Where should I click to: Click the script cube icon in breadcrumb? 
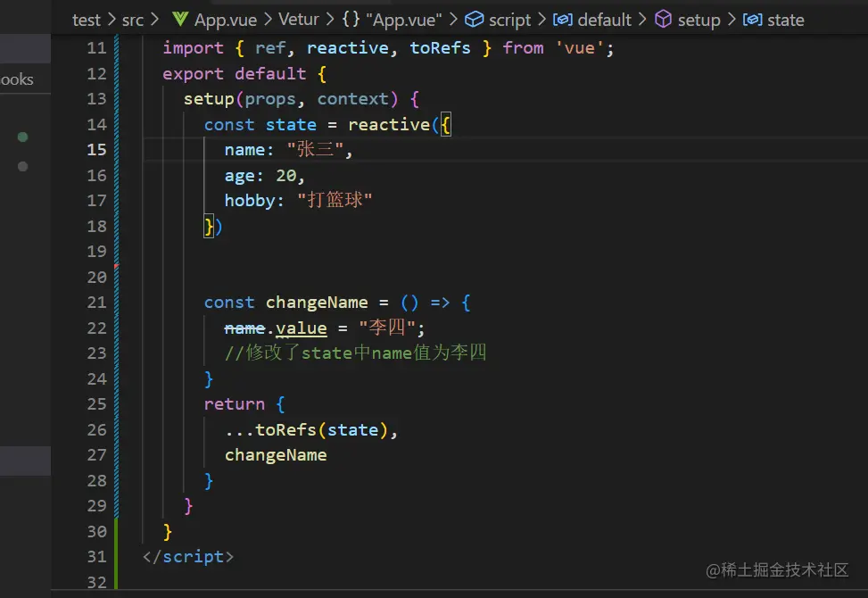coord(474,20)
